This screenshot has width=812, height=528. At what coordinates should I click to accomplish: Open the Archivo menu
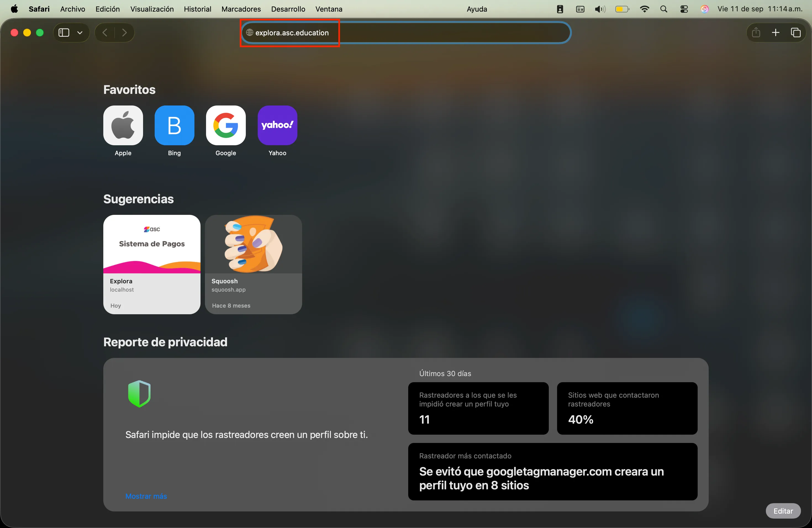coord(73,9)
